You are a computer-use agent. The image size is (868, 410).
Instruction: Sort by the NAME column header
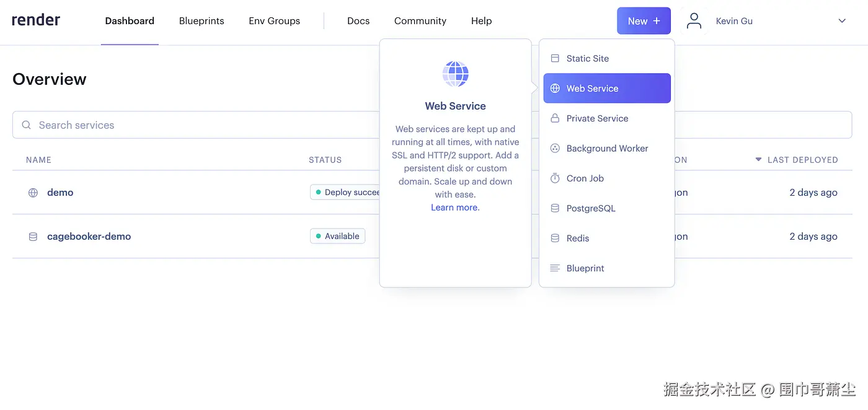38,160
